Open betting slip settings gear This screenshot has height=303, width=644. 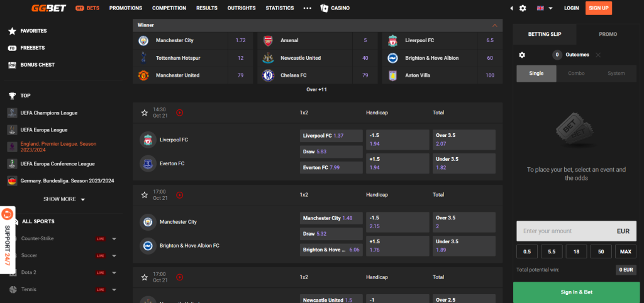[x=522, y=55]
